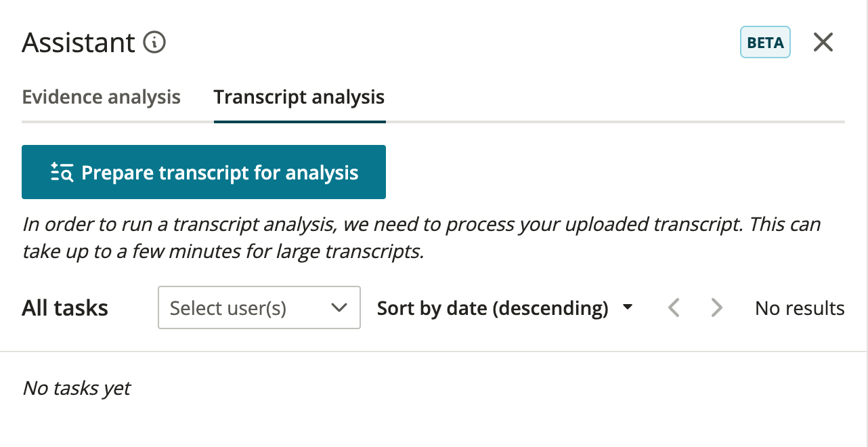Click the Select user(s) placeholder text
Viewport: 868px width, 447px height.
228,308
